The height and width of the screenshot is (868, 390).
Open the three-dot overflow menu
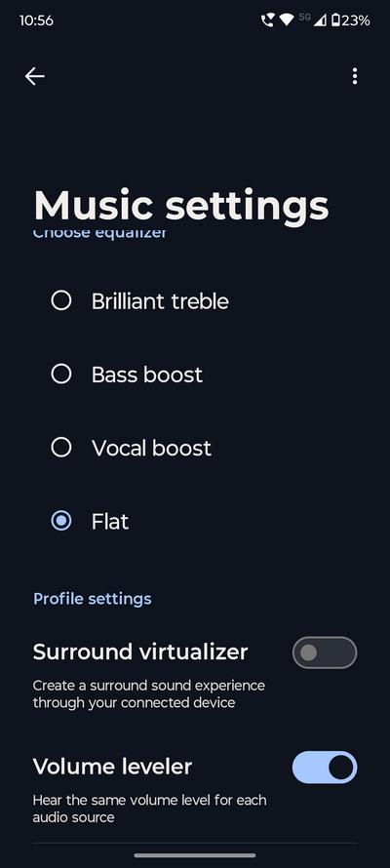[x=355, y=76]
